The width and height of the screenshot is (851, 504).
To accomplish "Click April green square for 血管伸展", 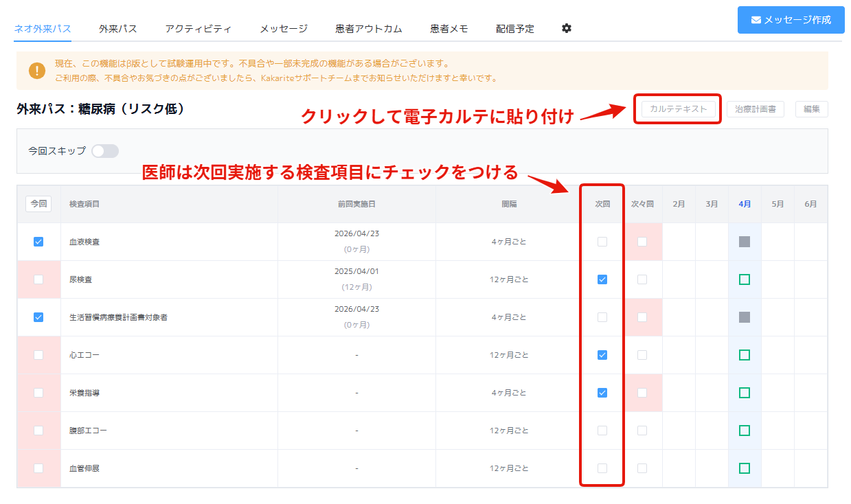I will click(745, 468).
